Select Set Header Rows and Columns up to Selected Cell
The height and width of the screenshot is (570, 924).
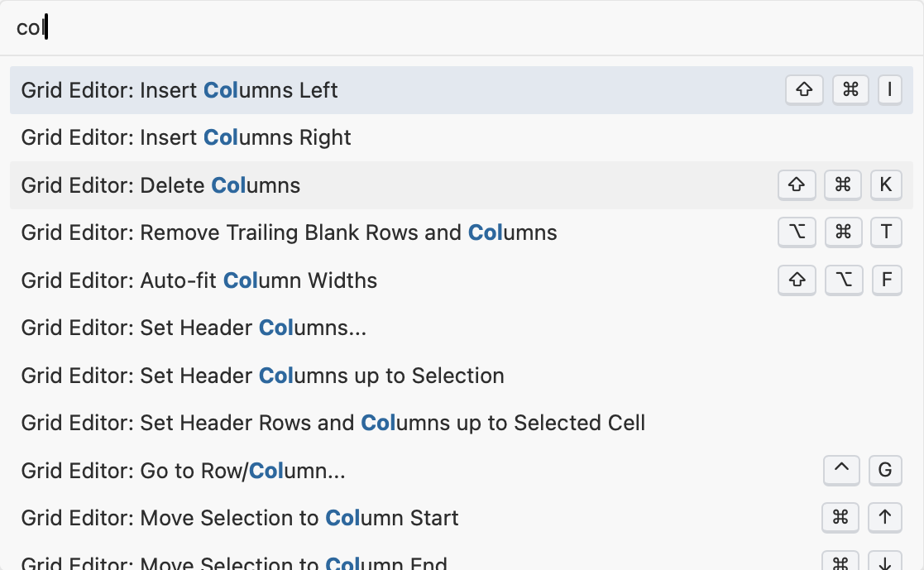462,423
